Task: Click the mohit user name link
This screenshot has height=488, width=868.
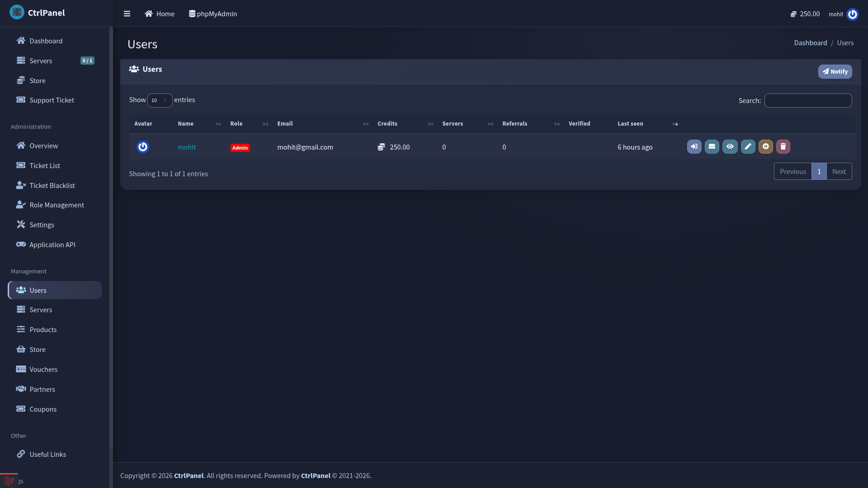Action: (187, 147)
